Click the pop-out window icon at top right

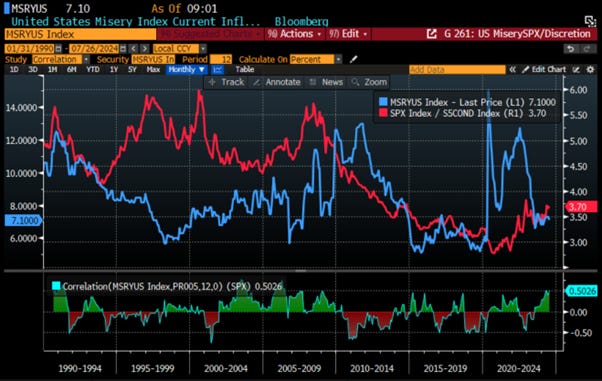(x=590, y=21)
